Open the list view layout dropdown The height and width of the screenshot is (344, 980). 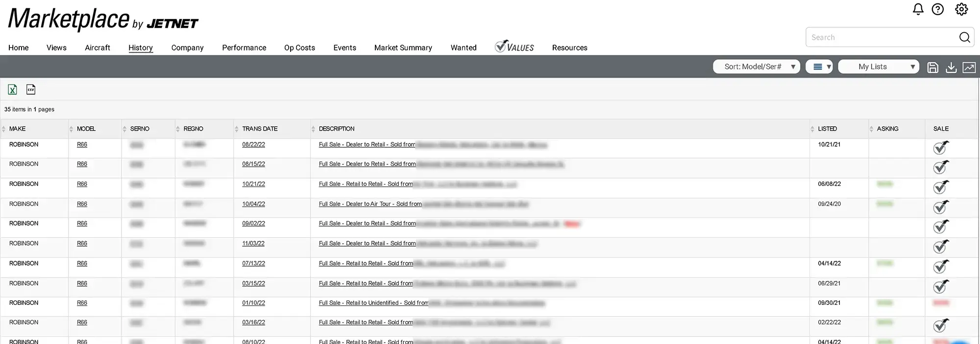coord(819,67)
